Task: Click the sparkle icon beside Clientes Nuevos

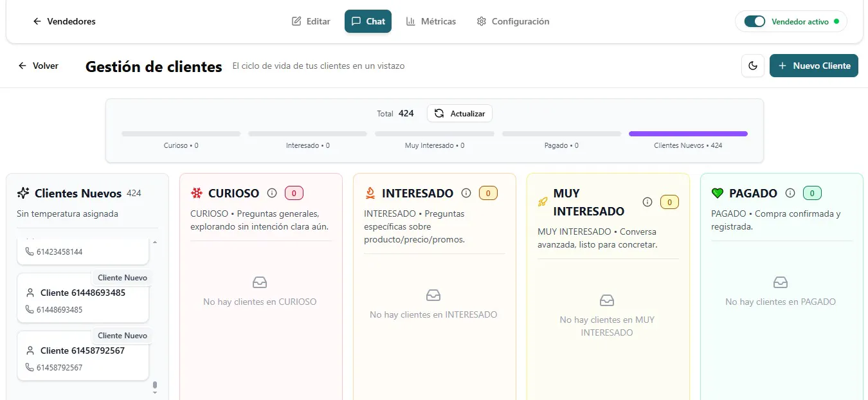Action: [23, 193]
